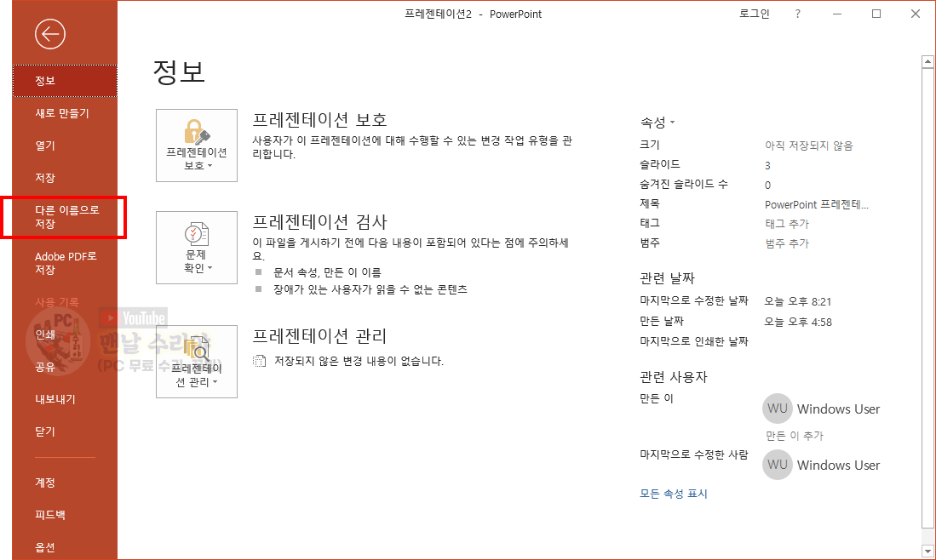
Task: Go back using the circled arrow button
Action: [x=49, y=34]
